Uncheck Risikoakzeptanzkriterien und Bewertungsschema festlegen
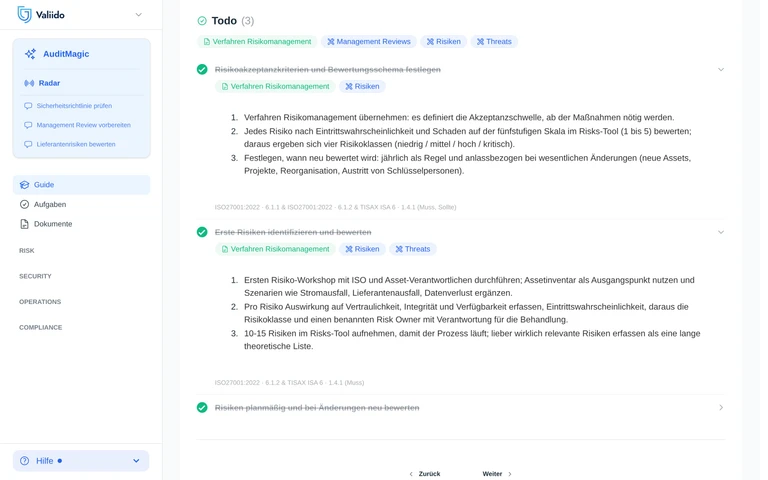Image resolution: width=768 pixels, height=480 pixels. pyautogui.click(x=202, y=70)
